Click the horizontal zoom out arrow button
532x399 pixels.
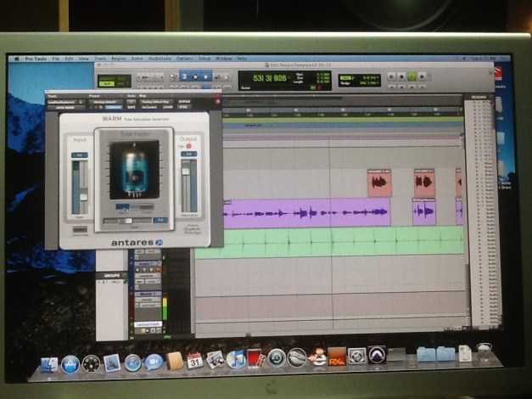[139, 77]
